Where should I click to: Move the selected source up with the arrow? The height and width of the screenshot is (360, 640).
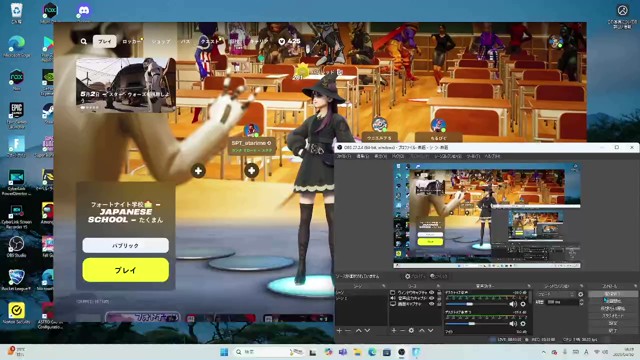[422, 330]
